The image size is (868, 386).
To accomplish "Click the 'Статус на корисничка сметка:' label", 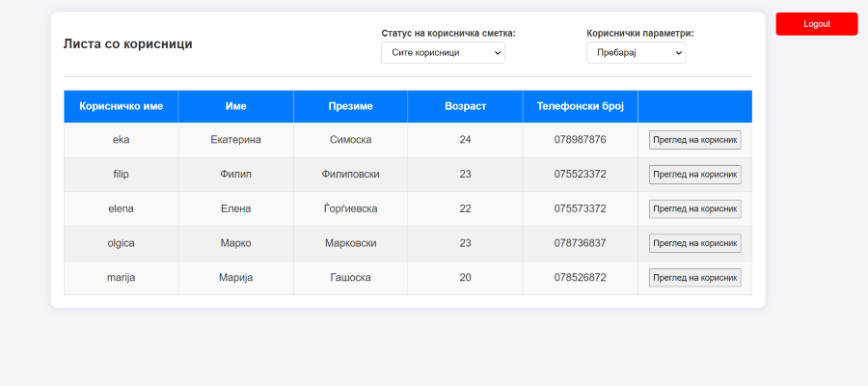I will (x=448, y=33).
